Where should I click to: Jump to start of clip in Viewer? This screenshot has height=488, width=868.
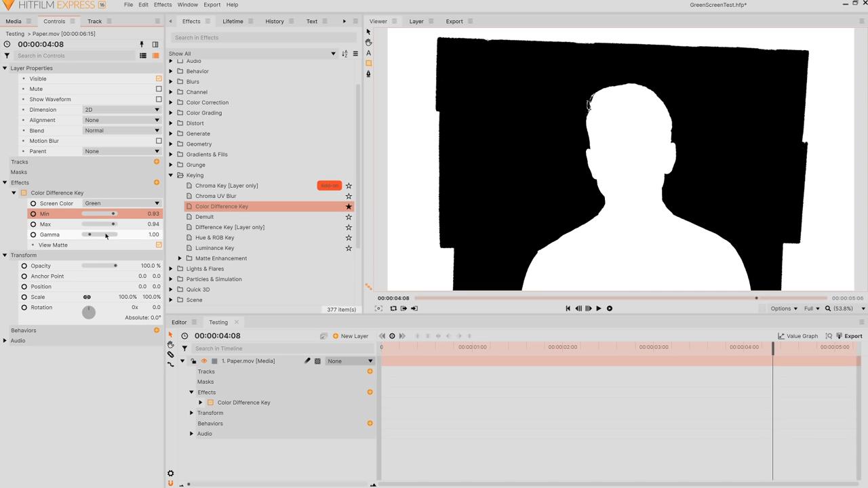click(568, 308)
